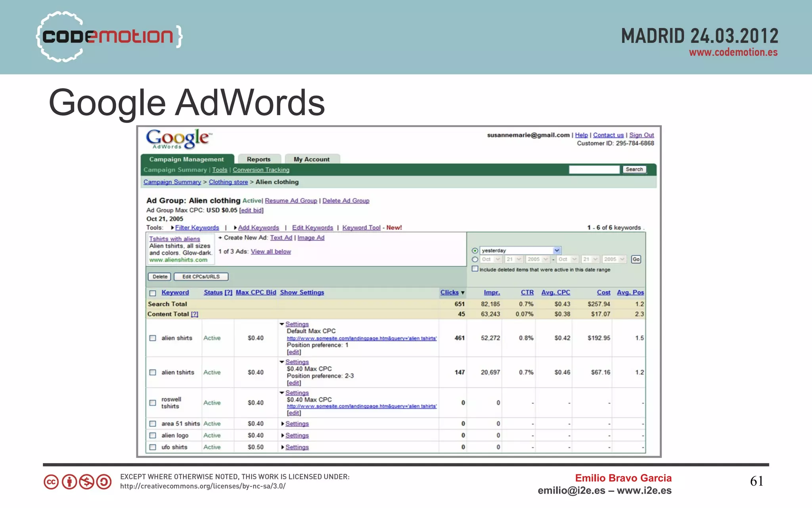
Task: Click the Codemotion logo in header
Action: (109, 36)
